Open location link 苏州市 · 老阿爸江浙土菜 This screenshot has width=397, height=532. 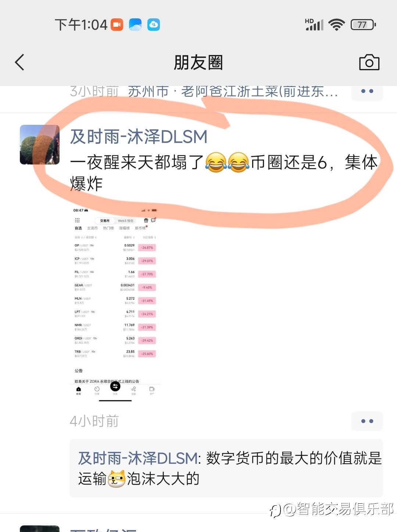point(233,91)
